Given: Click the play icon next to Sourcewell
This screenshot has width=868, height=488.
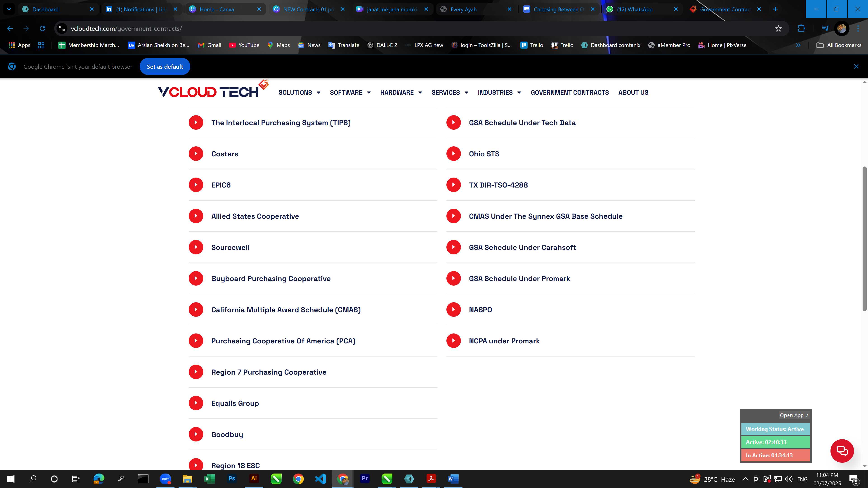Looking at the screenshot, I should [196, 247].
